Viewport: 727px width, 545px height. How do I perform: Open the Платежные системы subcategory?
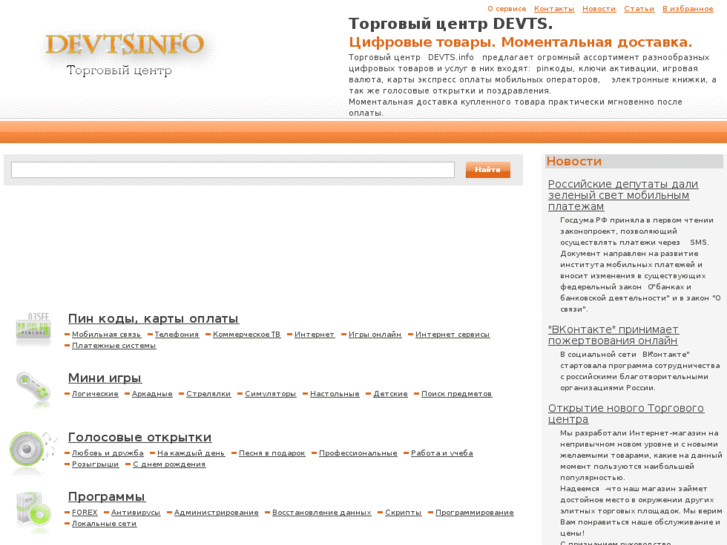114,346
